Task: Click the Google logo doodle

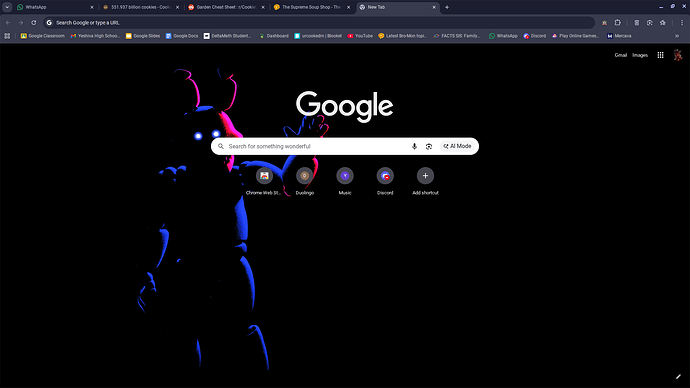Action: [x=345, y=106]
